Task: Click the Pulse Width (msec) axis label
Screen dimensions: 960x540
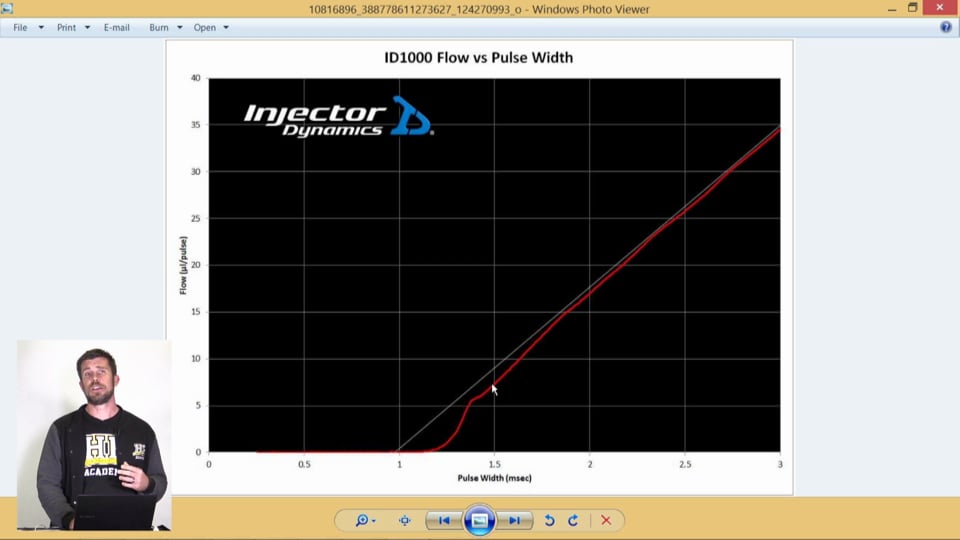Action: tap(495, 478)
